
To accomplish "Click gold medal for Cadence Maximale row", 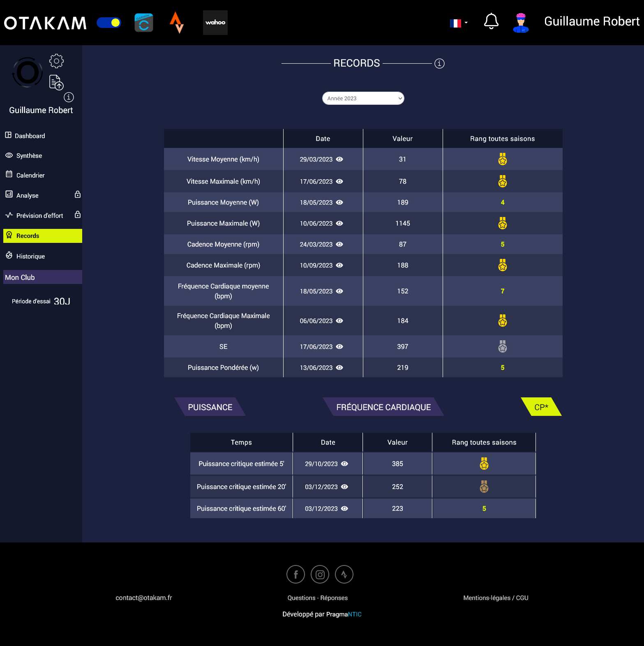I will [x=502, y=265].
